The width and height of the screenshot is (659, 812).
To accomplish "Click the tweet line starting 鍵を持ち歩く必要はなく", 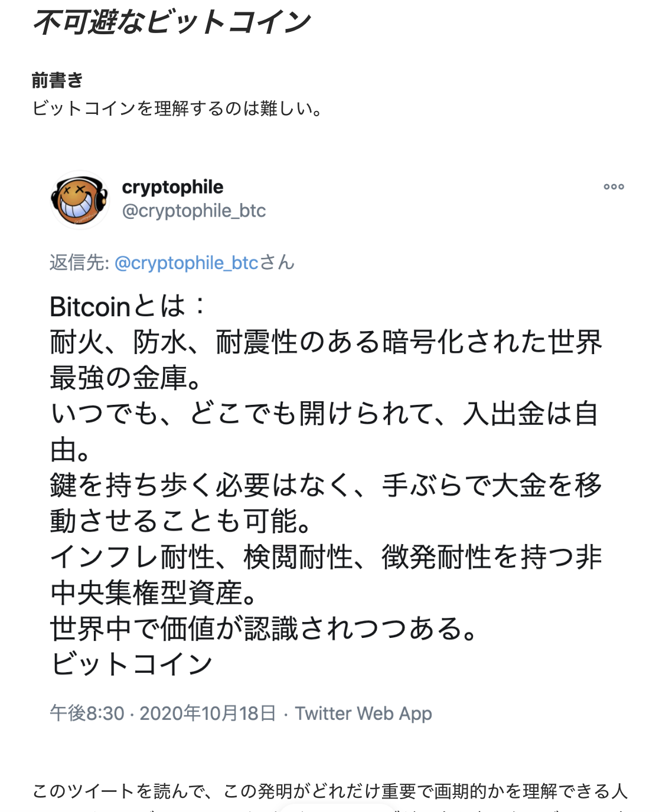I will [326, 486].
